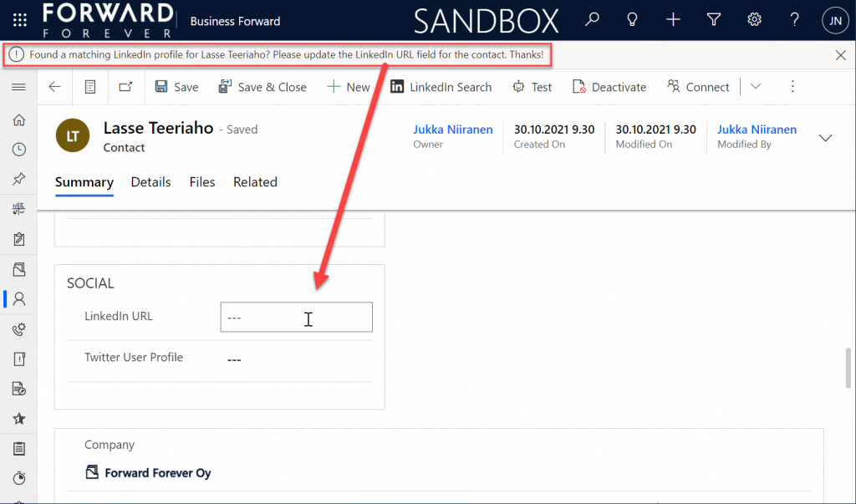
Task: Create a New contact
Action: point(349,87)
